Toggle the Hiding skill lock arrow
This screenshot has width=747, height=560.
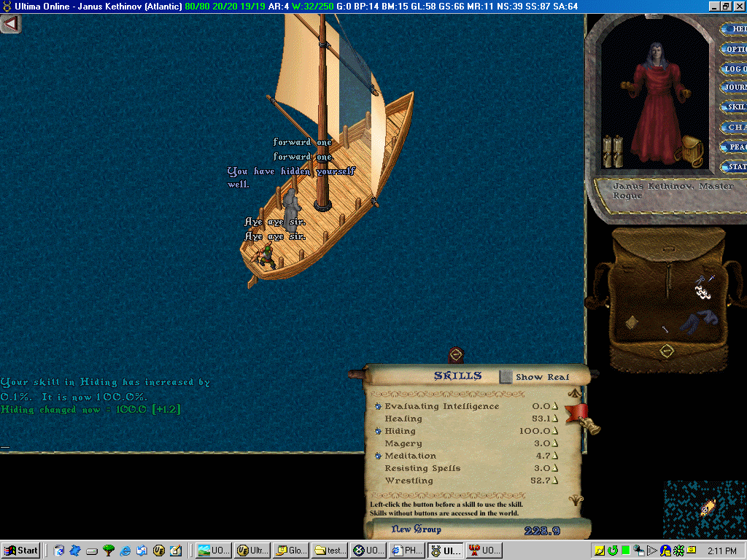click(555, 432)
